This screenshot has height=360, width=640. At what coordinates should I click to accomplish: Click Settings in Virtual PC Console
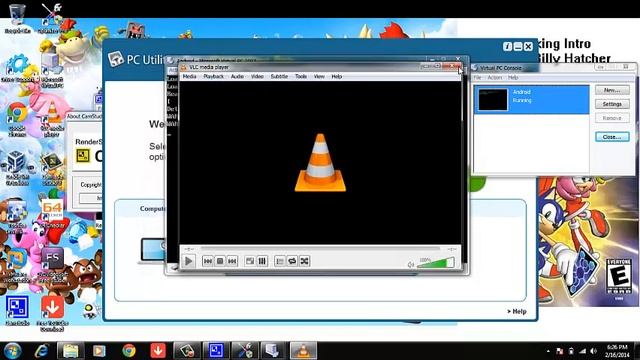point(612,104)
